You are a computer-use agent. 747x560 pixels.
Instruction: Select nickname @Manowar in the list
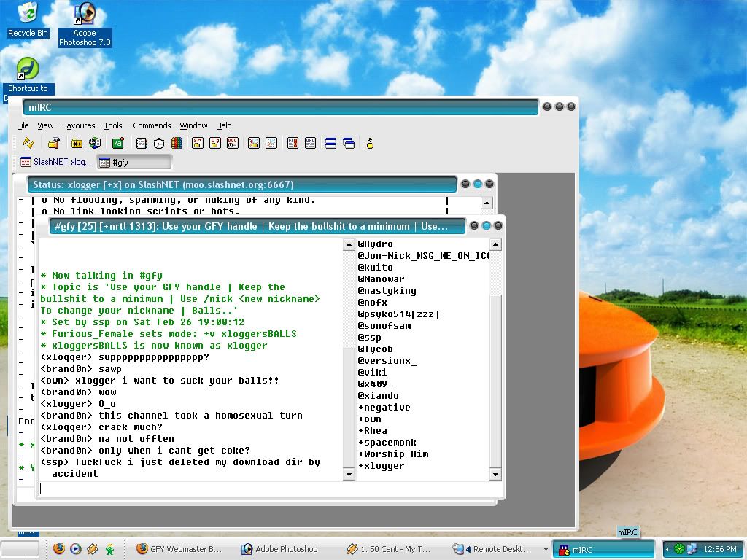tap(381, 279)
